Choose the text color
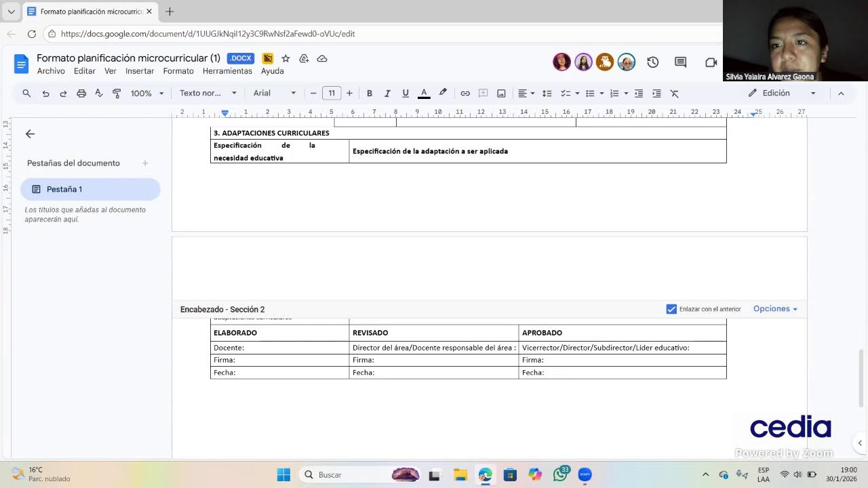This screenshot has height=488, width=868. click(424, 94)
